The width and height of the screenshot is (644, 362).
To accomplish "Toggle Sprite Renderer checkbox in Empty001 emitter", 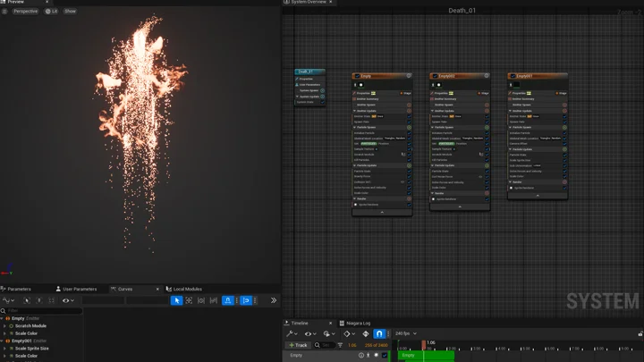I will coord(564,188).
